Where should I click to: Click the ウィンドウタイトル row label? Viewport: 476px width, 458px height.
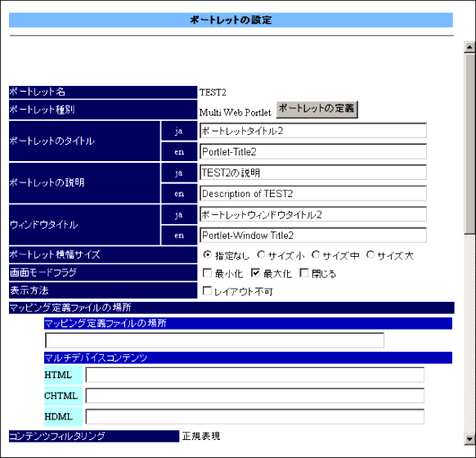point(84,225)
